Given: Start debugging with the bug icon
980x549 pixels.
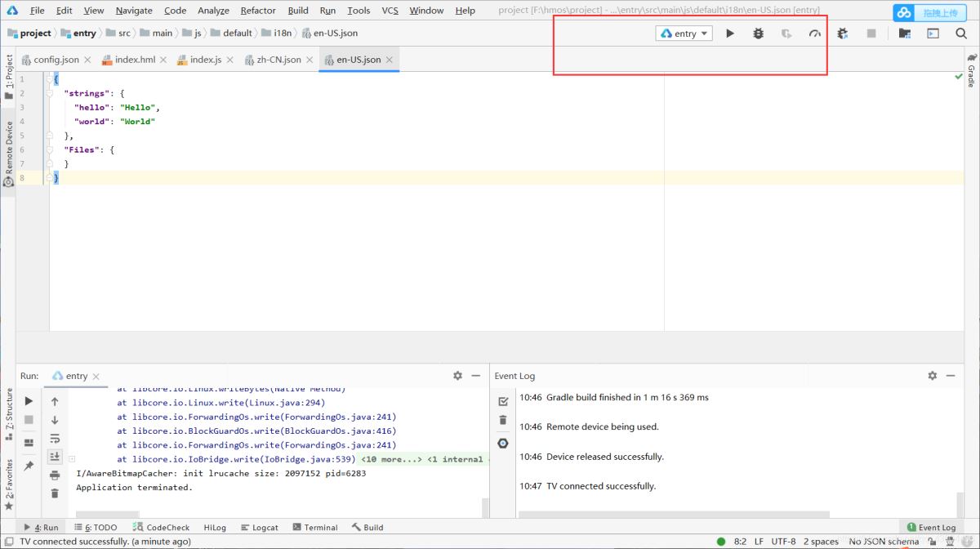Looking at the screenshot, I should point(758,33).
